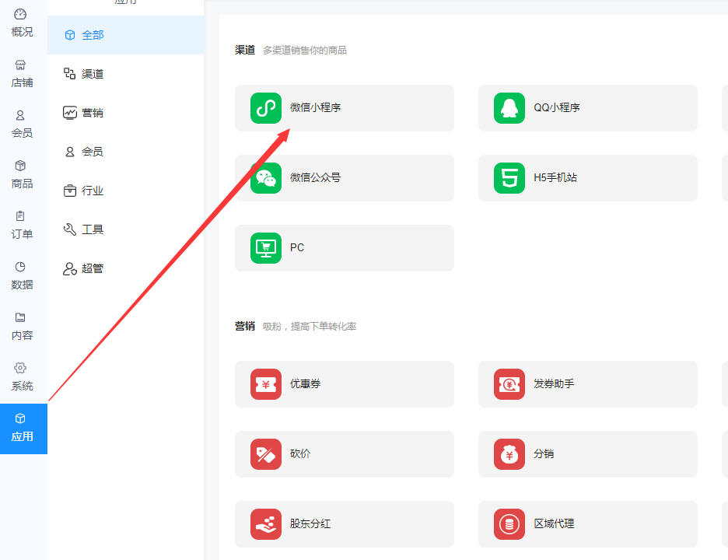Click the H5手机站 HTML5 icon
The height and width of the screenshot is (560, 728).
tap(509, 178)
